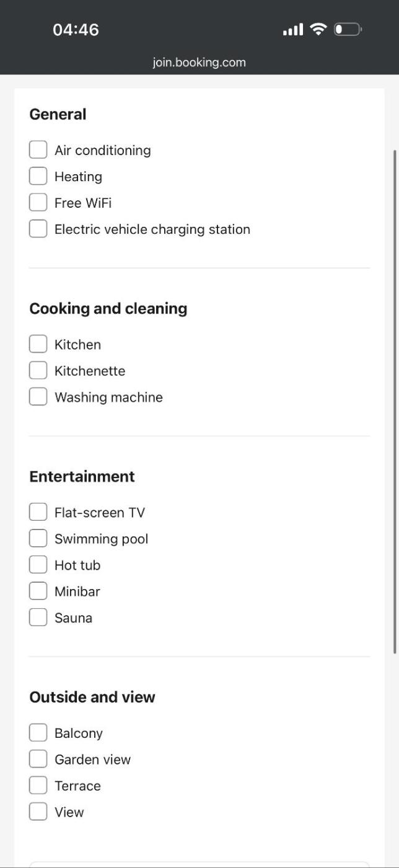This screenshot has width=399, height=868.
Task: Enable the Swimming pool option
Action: [38, 539]
